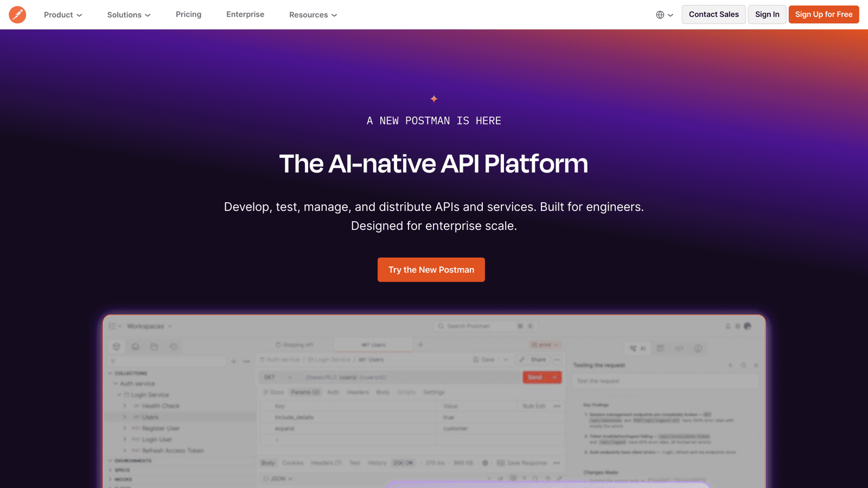Image resolution: width=868 pixels, height=488 pixels.
Task: Open the prod environment dropdown in the preview
Action: click(x=545, y=345)
